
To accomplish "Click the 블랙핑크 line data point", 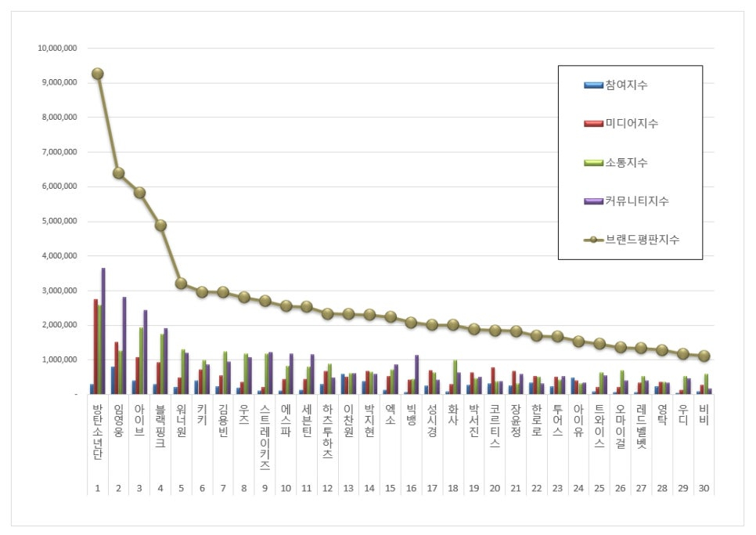I will (x=160, y=225).
